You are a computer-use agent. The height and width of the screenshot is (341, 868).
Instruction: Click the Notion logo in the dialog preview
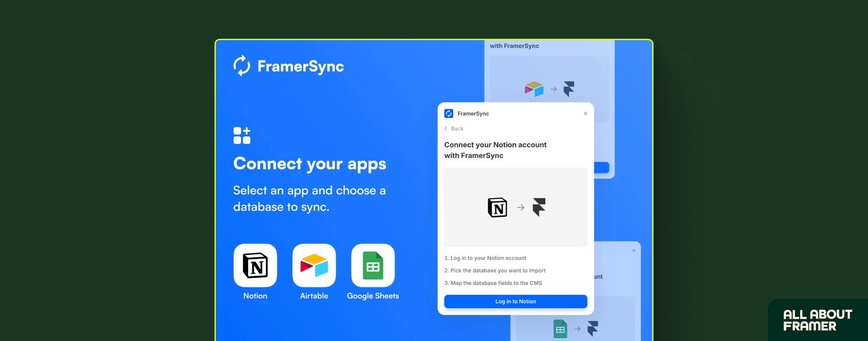[497, 207]
